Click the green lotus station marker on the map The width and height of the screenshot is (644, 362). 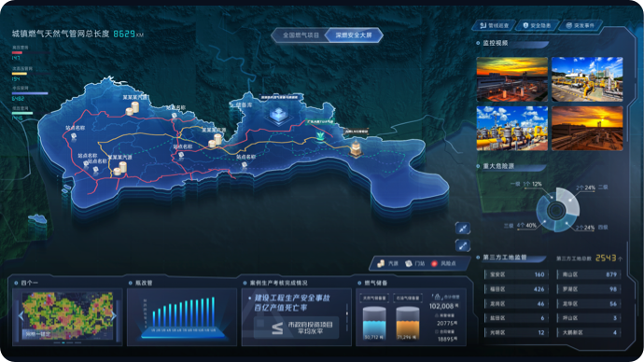(x=321, y=136)
